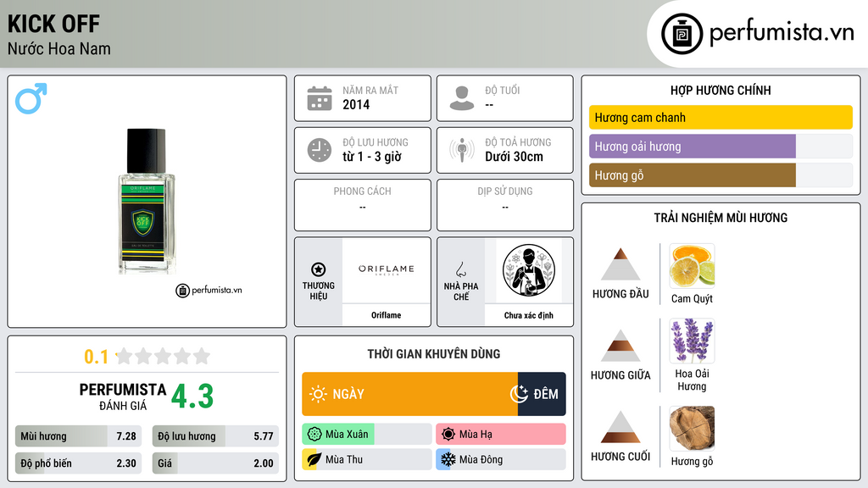
Task: Click the Mùa Thu season bar
Action: [x=367, y=459]
